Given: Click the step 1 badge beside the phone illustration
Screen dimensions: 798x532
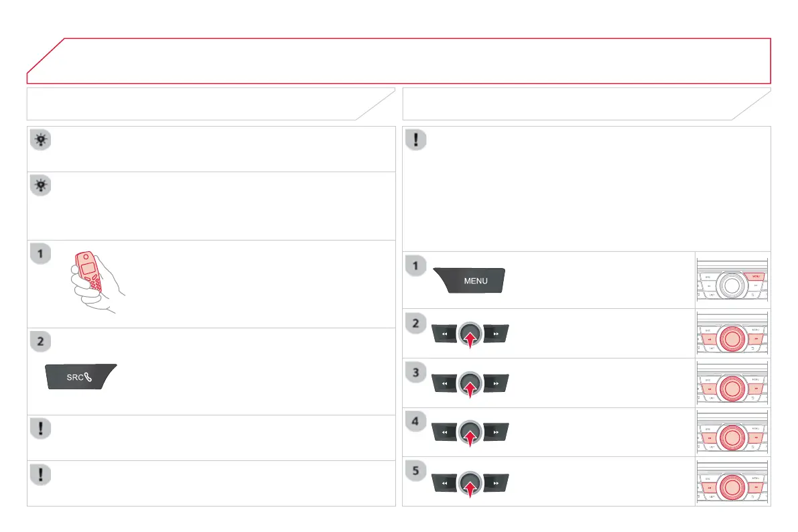Looking at the screenshot, I should pos(41,254).
